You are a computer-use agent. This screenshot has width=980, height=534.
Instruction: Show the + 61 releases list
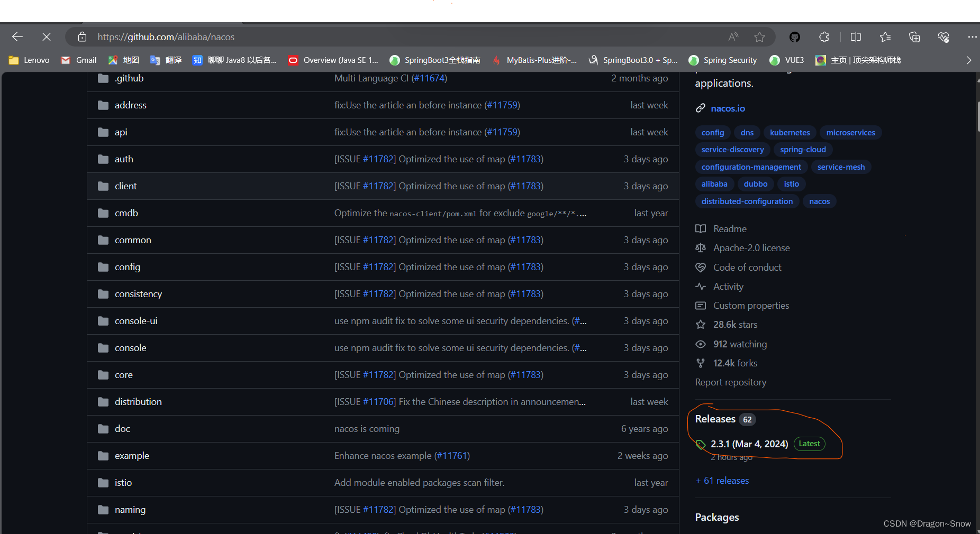[x=722, y=481]
